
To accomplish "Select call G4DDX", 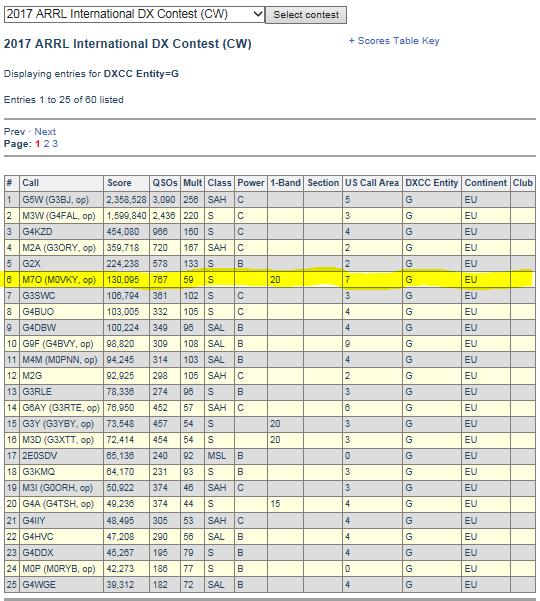I will click(38, 553).
